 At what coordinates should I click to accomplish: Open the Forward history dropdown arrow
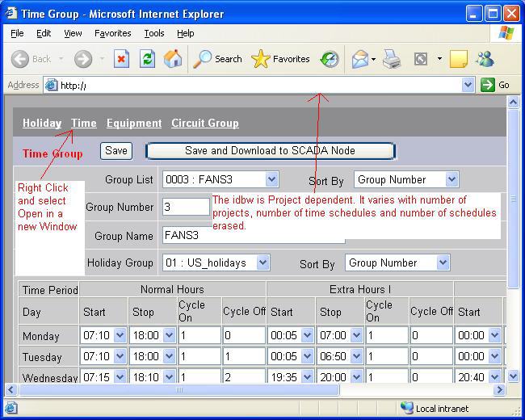coord(102,59)
